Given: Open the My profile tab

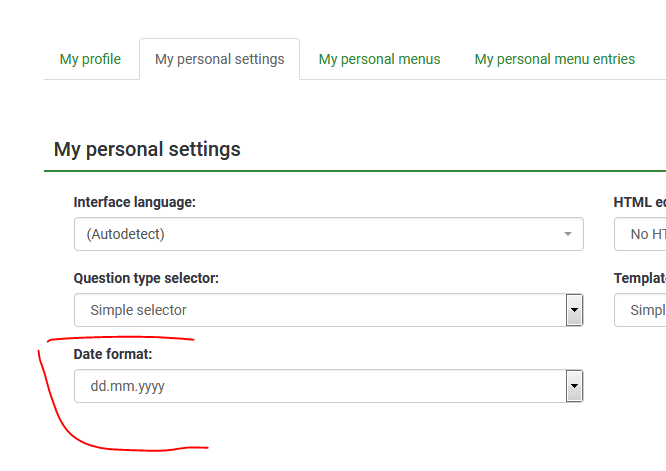Looking at the screenshot, I should pos(90,59).
